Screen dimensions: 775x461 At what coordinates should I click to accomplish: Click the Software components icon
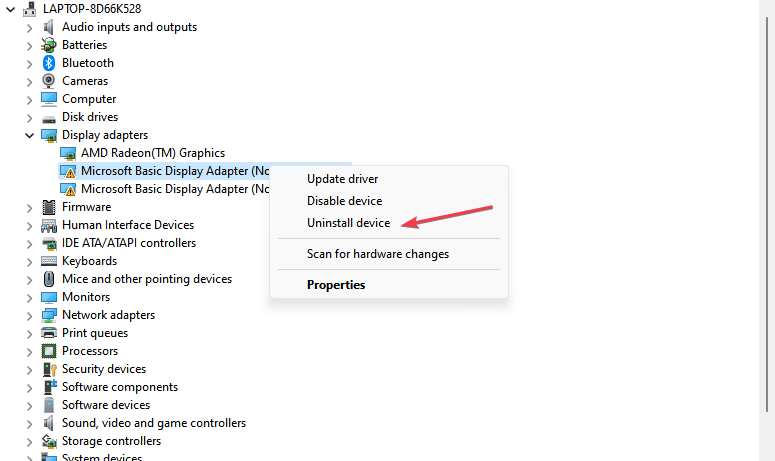[x=49, y=387]
